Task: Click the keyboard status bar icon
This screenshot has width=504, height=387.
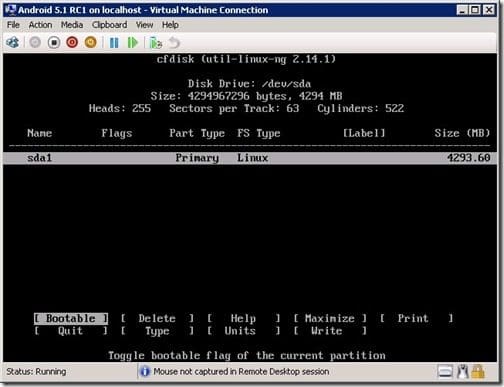Action: (x=445, y=371)
